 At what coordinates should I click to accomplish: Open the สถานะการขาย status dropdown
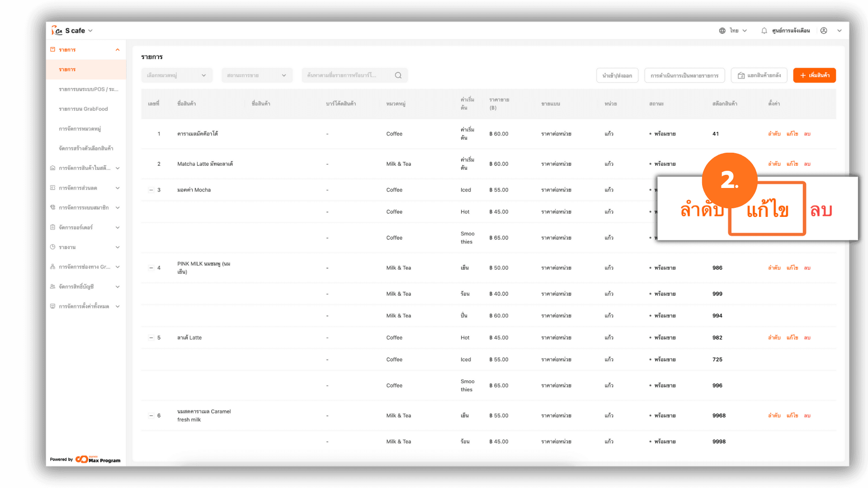click(x=256, y=75)
